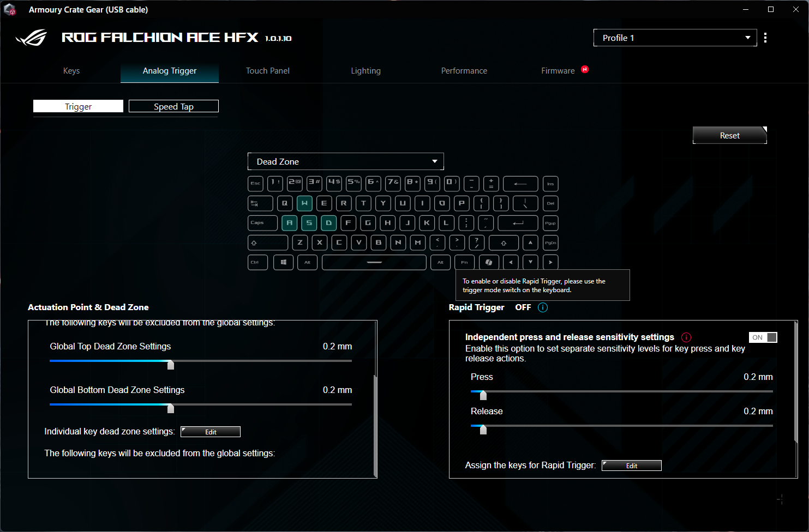Select the D key on keyboard diagram
This screenshot has height=532, width=809.
[328, 223]
